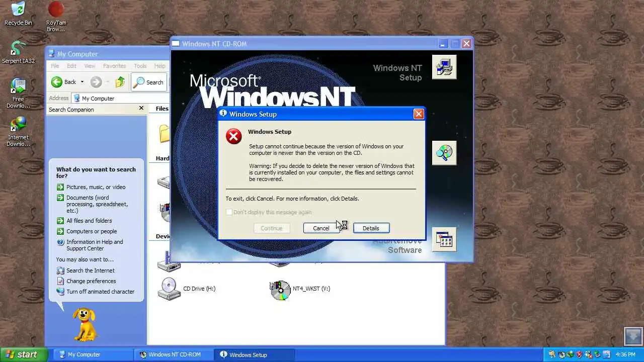Screen dimensions: 644x362
Task: Click the Windows start button
Action: coord(23,354)
